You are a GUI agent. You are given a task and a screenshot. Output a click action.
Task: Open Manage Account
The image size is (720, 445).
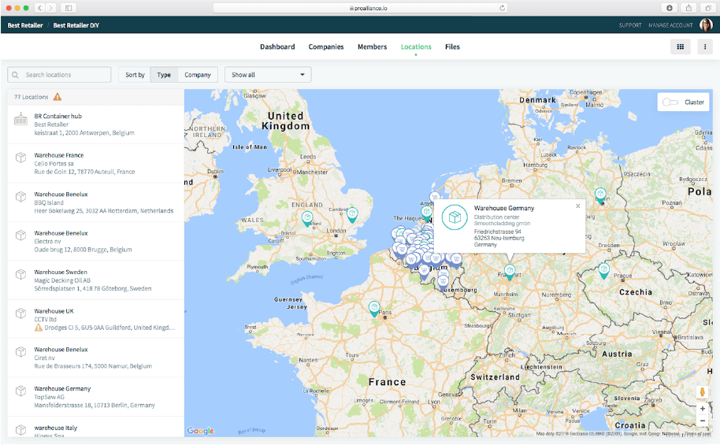pos(670,25)
